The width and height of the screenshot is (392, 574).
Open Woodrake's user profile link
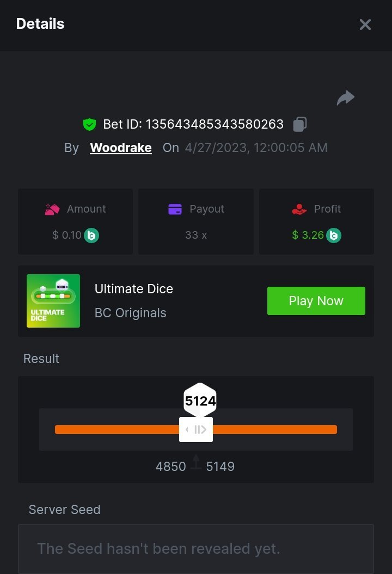(x=120, y=148)
